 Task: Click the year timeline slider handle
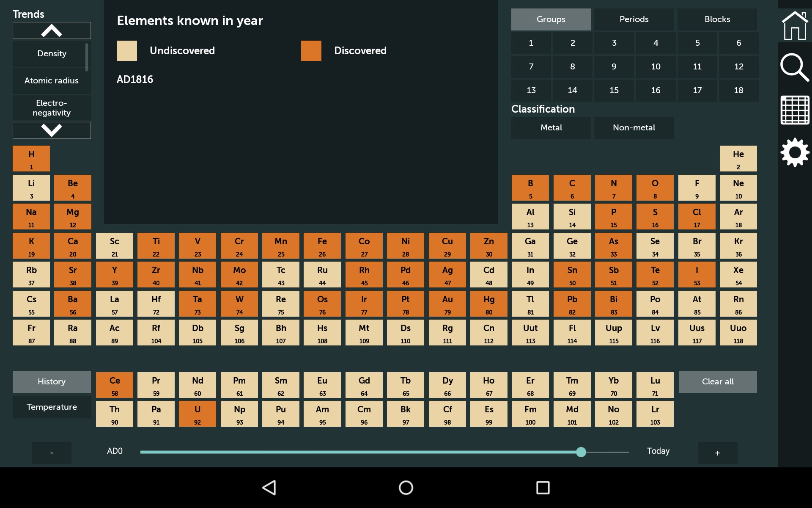(x=581, y=452)
